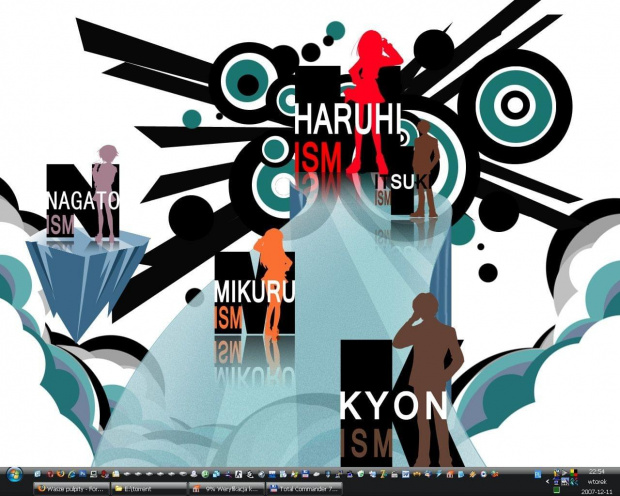
Task: Switch to Total Commander 7 taskbar button
Action: [304, 489]
